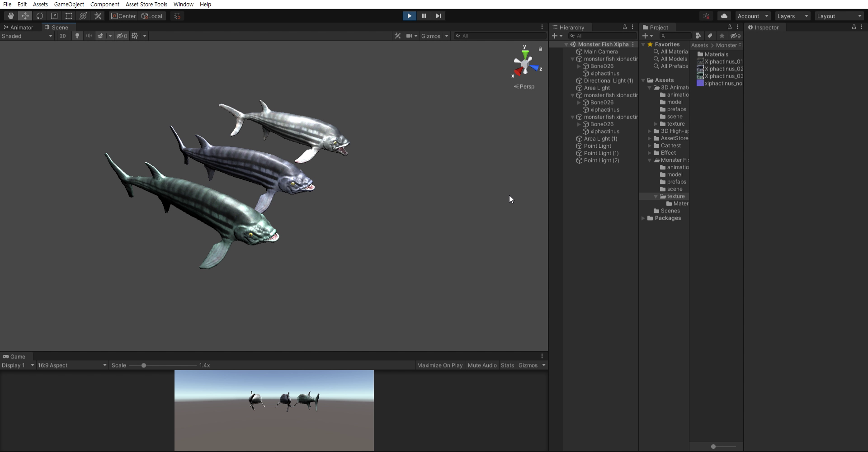This screenshot has width=868, height=452.
Task: Open the Assets menu
Action: (40, 4)
